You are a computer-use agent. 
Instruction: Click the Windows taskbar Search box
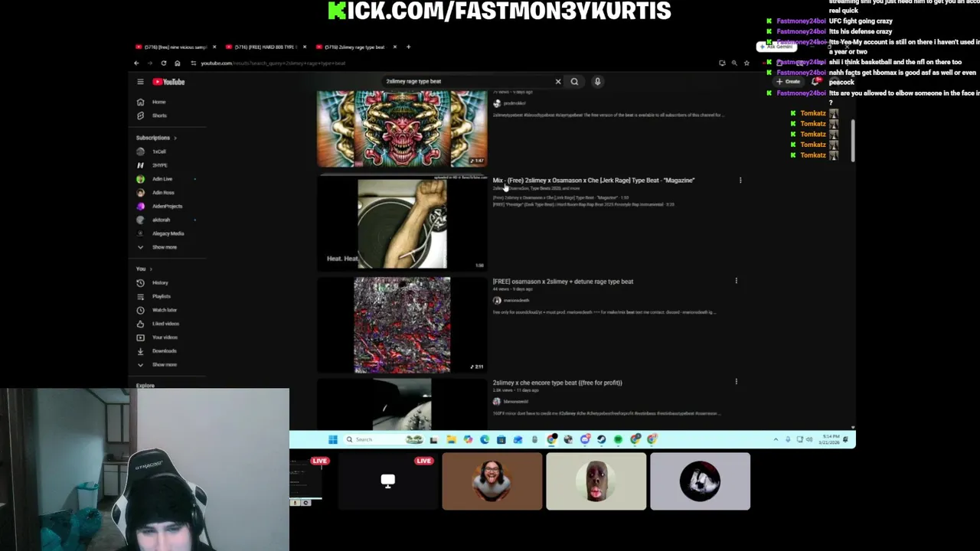[x=383, y=439]
